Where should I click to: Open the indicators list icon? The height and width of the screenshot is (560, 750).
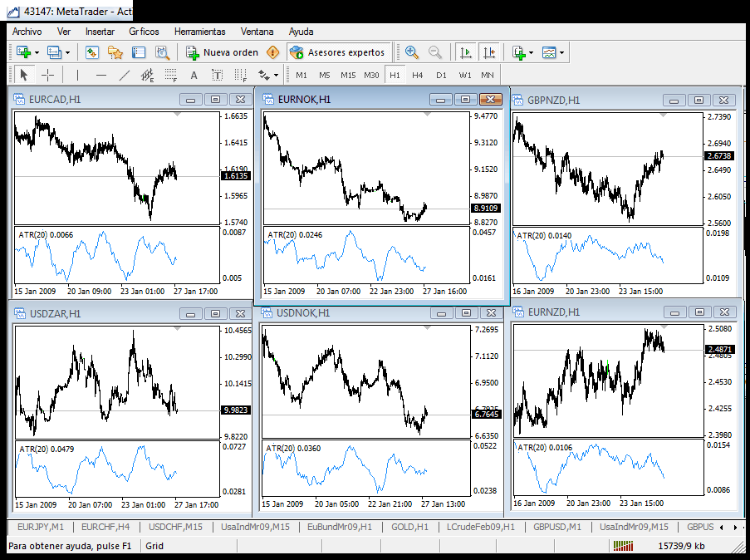coord(519,52)
